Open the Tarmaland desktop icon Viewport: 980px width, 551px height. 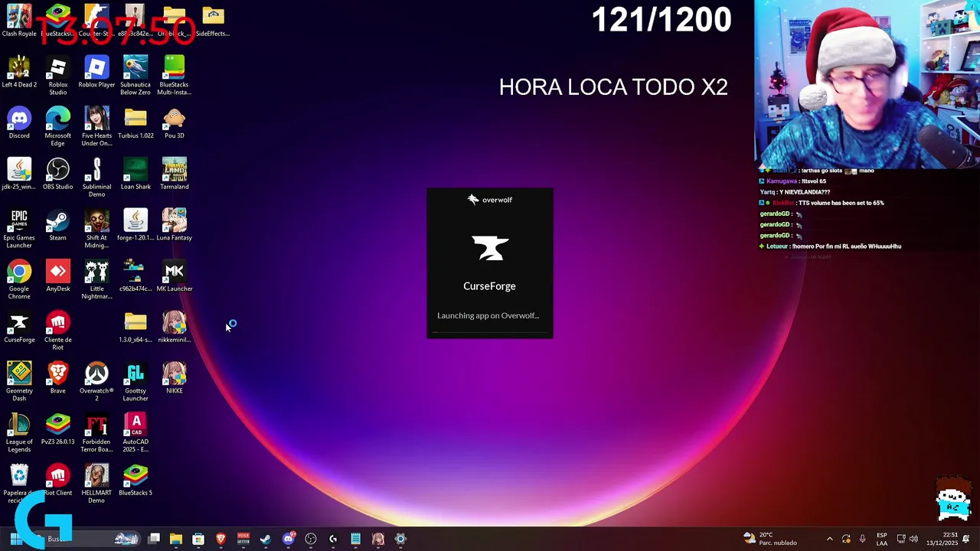(x=174, y=174)
